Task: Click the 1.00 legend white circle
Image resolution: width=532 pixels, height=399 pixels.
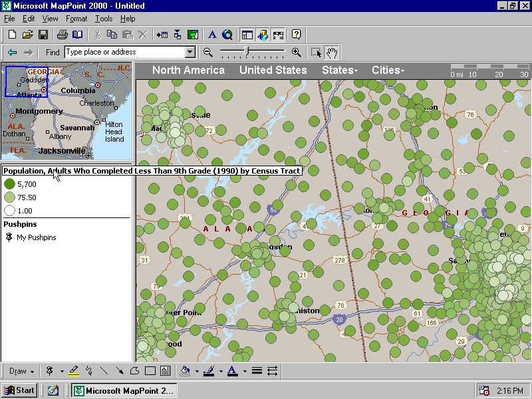Action: tap(9, 210)
